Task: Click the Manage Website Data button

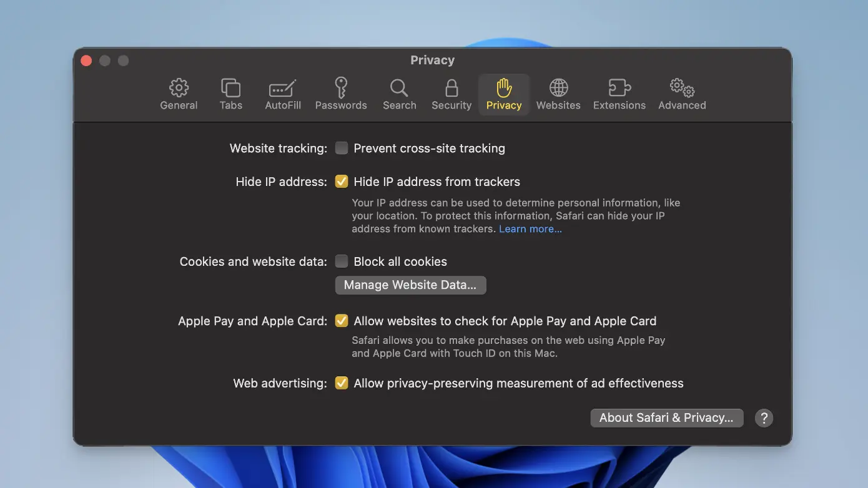Action: [410, 285]
